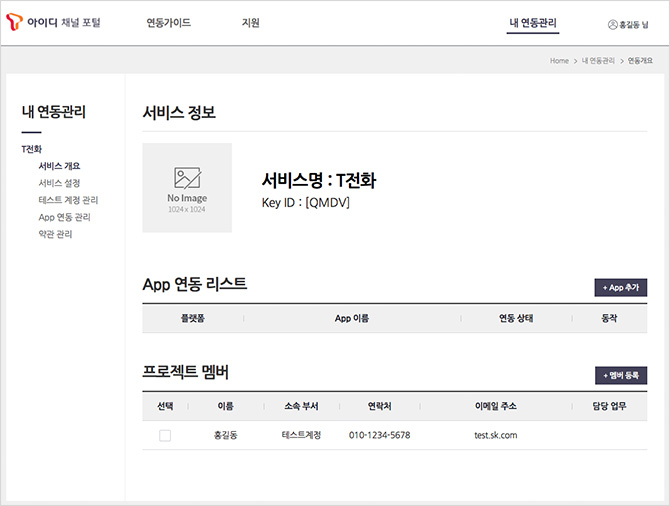This screenshot has height=506, width=670.
Task: Click the 이름 column header
Action: (226, 406)
